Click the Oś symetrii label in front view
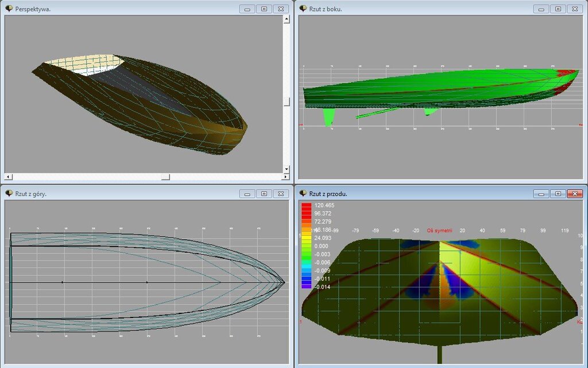Image resolution: width=588 pixels, height=368 pixels. (439, 231)
